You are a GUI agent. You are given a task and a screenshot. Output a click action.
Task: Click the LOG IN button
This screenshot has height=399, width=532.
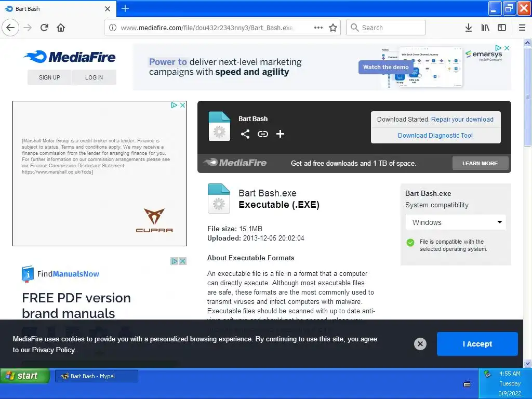(x=94, y=77)
